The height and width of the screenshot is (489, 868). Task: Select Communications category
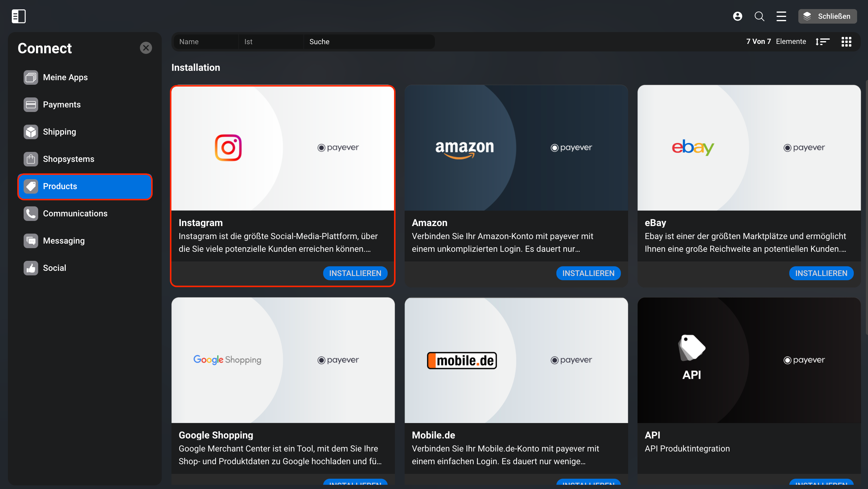click(85, 214)
